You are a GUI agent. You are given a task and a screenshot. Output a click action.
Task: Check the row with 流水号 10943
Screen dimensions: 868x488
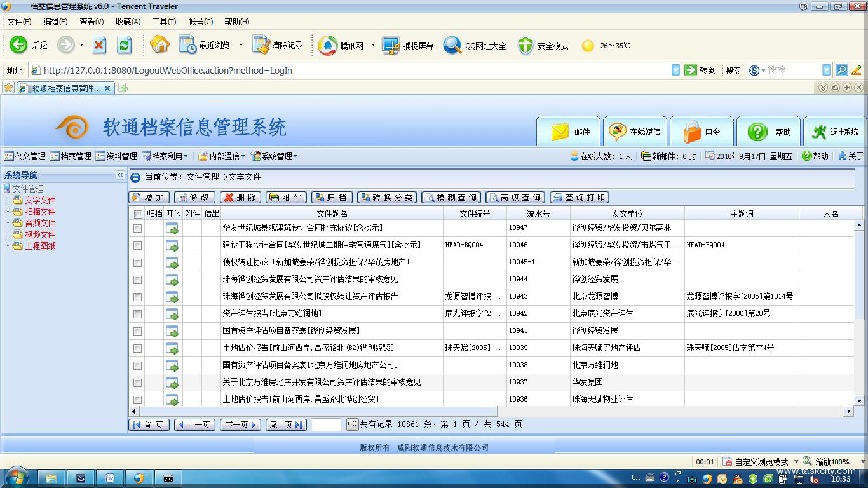pos(137,297)
